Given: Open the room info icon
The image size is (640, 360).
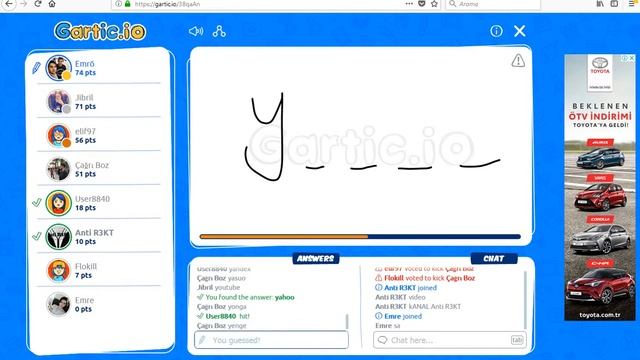Looking at the screenshot, I should (496, 31).
